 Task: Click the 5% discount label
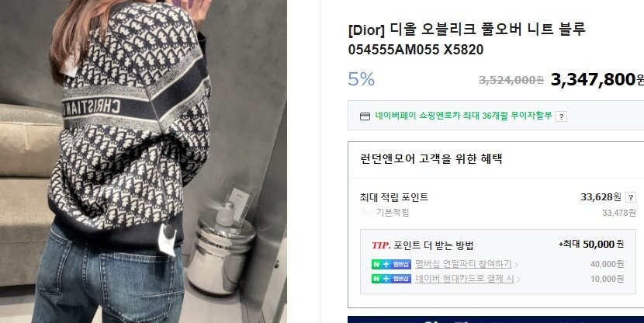click(361, 79)
